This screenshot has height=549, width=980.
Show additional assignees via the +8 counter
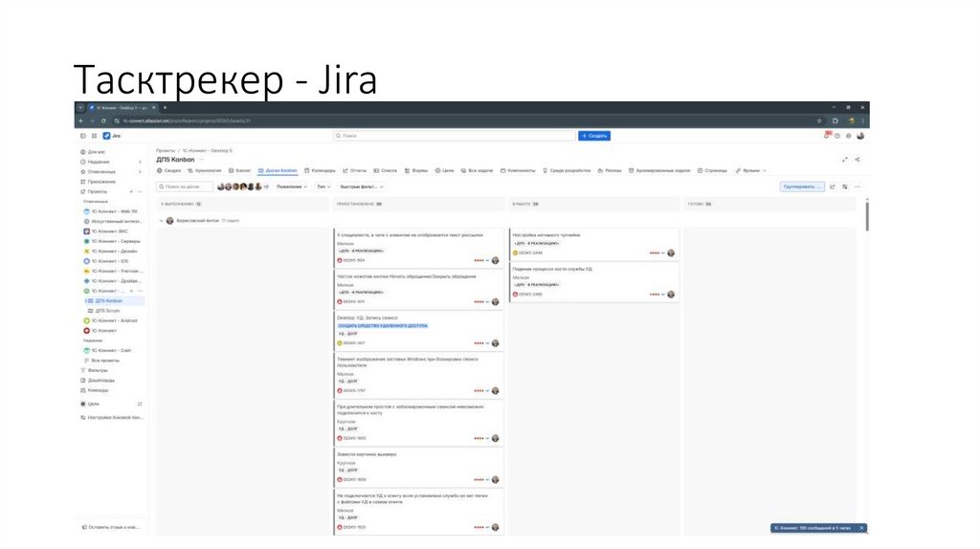click(x=266, y=187)
